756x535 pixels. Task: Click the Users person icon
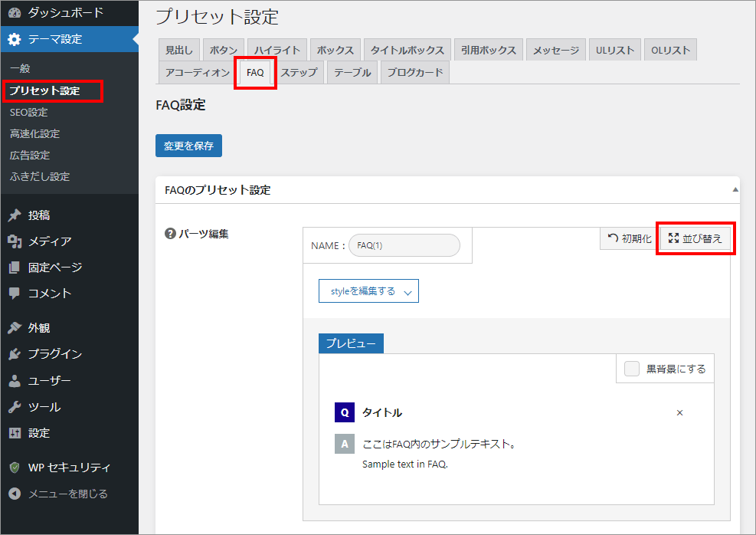(15, 380)
